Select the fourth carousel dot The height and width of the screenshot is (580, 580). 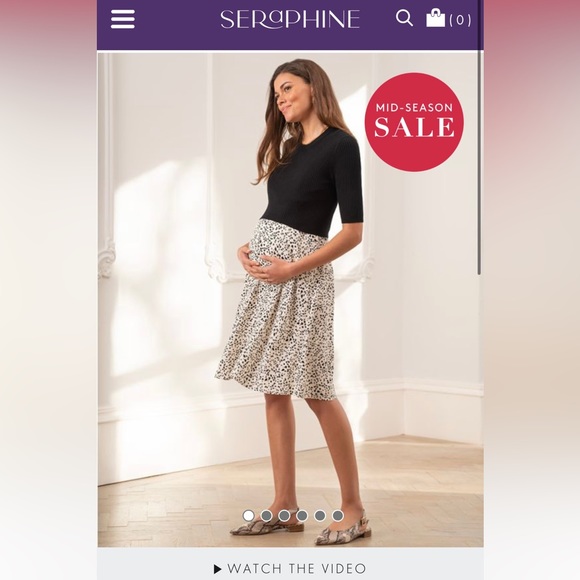pos(302,515)
